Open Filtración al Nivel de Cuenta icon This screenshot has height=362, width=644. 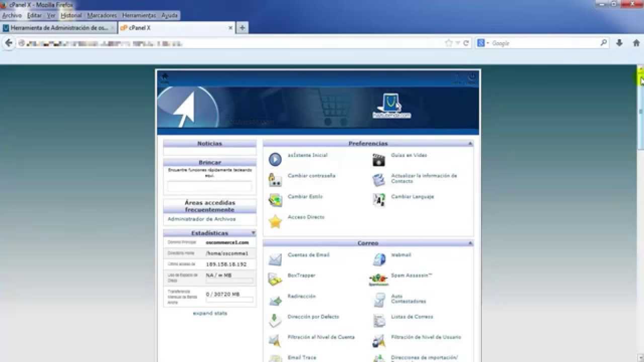coord(275,341)
